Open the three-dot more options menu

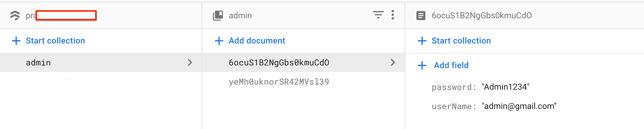[x=393, y=15]
